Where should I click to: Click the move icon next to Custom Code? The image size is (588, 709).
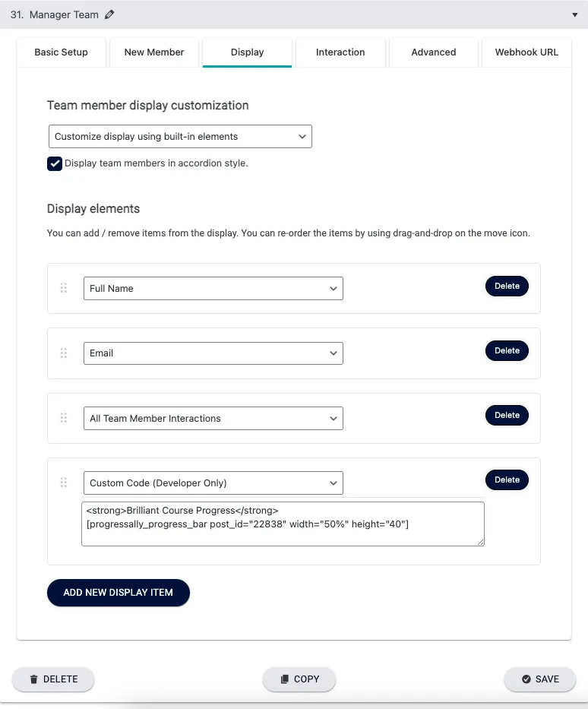(64, 483)
